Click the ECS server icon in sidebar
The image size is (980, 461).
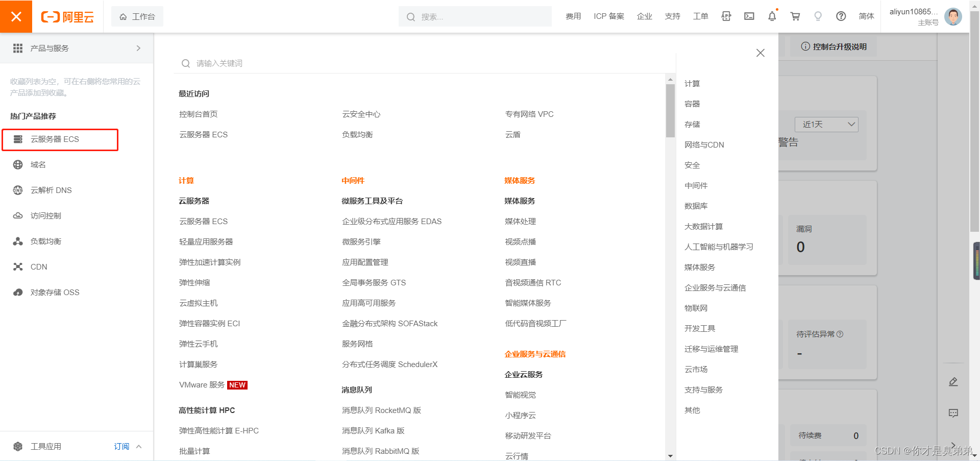18,139
